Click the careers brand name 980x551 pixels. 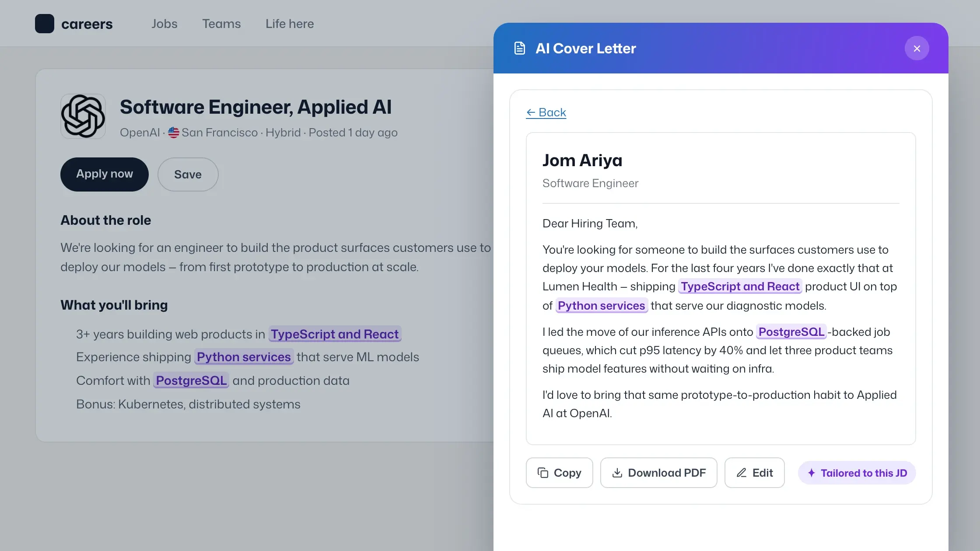(87, 24)
